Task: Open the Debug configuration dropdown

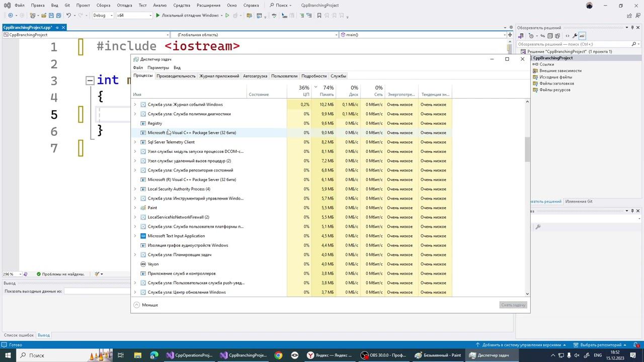Action: click(x=103, y=16)
